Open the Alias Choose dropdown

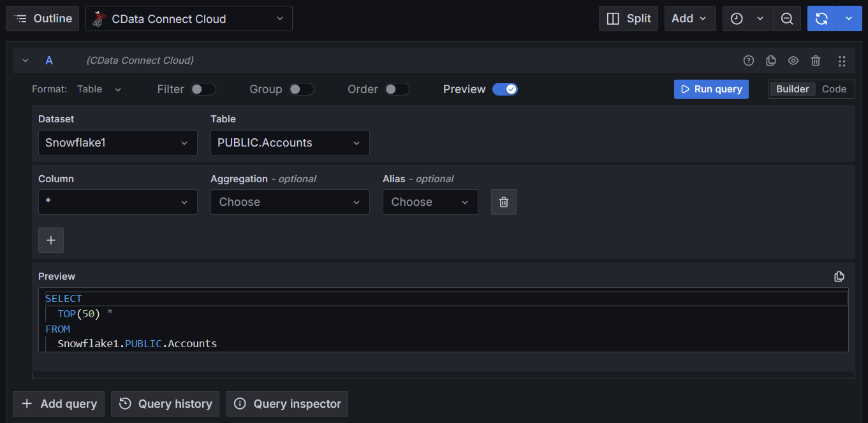click(x=430, y=202)
